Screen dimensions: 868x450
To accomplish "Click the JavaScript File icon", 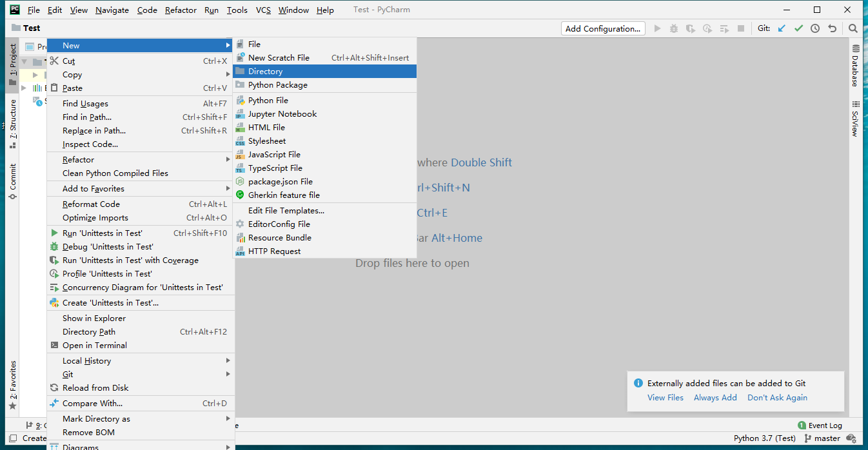I will pos(240,155).
